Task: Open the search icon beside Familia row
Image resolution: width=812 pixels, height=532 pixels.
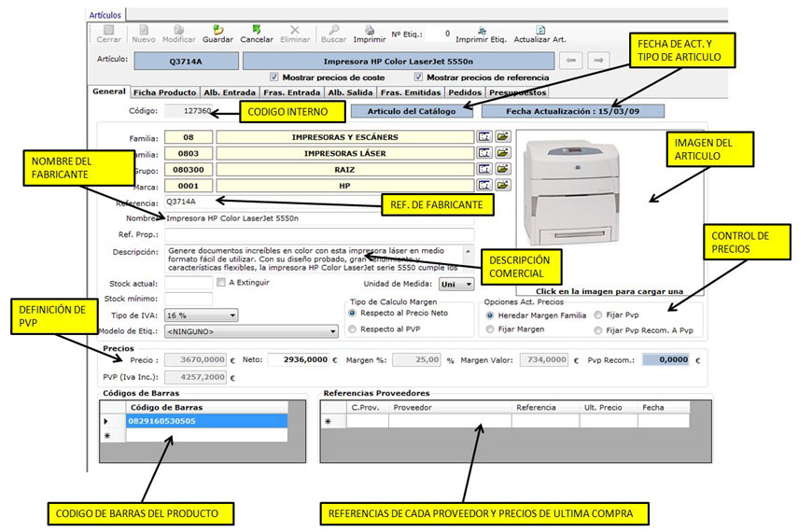Action: pyautogui.click(x=484, y=136)
